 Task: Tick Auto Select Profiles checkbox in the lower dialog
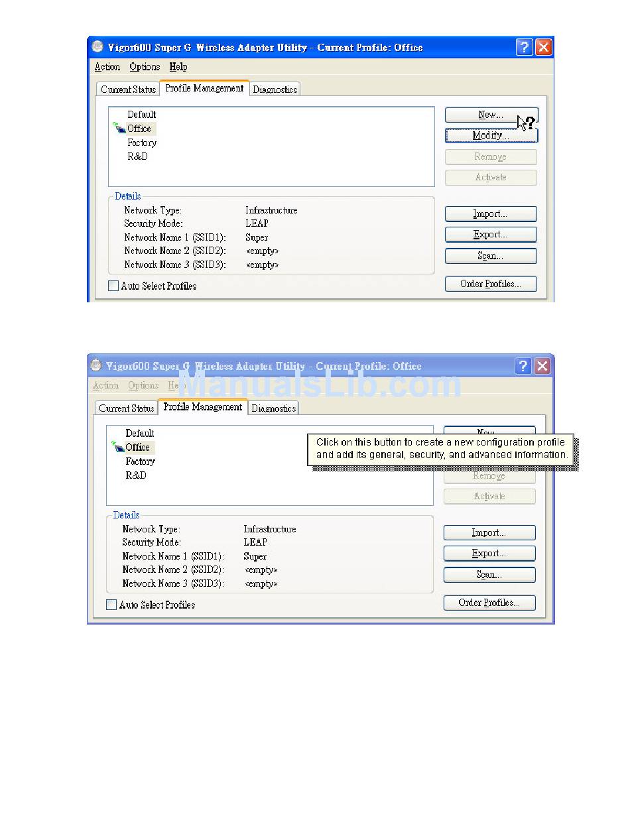[x=111, y=605]
